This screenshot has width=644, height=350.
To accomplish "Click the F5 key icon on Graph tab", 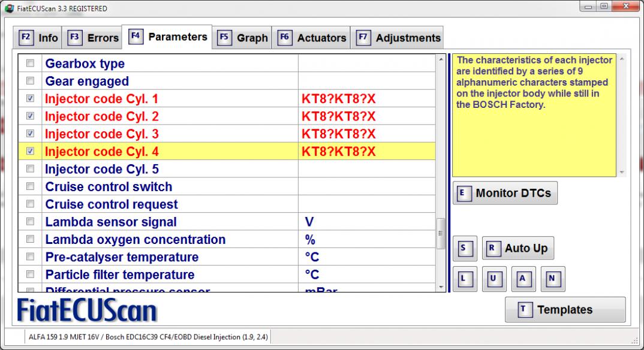I will (224, 38).
